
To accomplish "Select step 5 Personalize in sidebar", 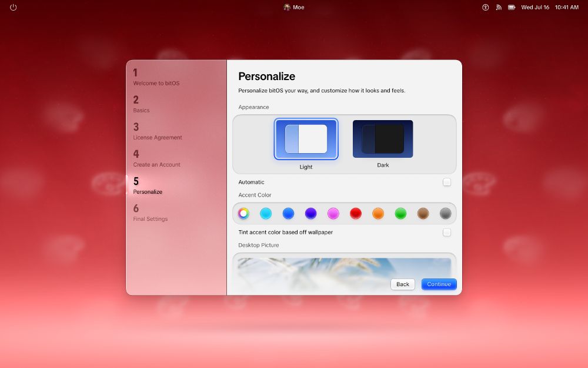I will (148, 186).
